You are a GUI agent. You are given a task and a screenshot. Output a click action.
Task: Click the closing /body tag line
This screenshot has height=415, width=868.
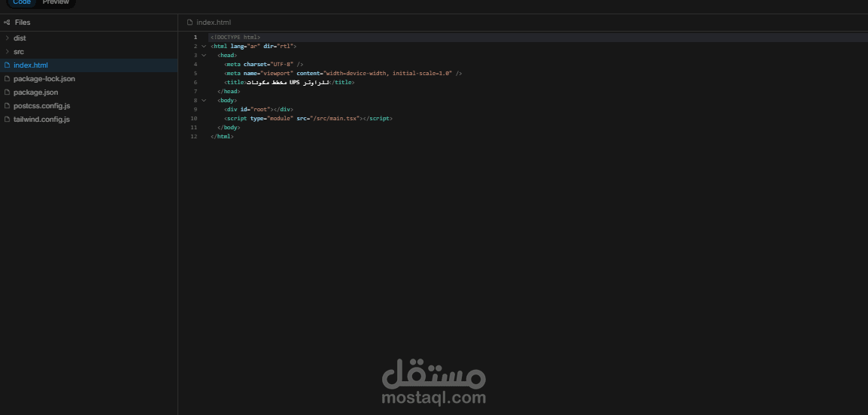229,128
